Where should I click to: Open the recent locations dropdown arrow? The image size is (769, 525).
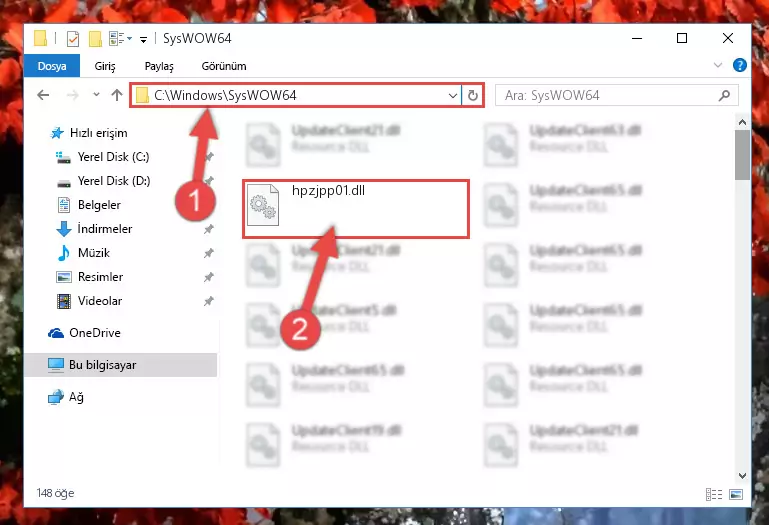pyautogui.click(x=96, y=94)
